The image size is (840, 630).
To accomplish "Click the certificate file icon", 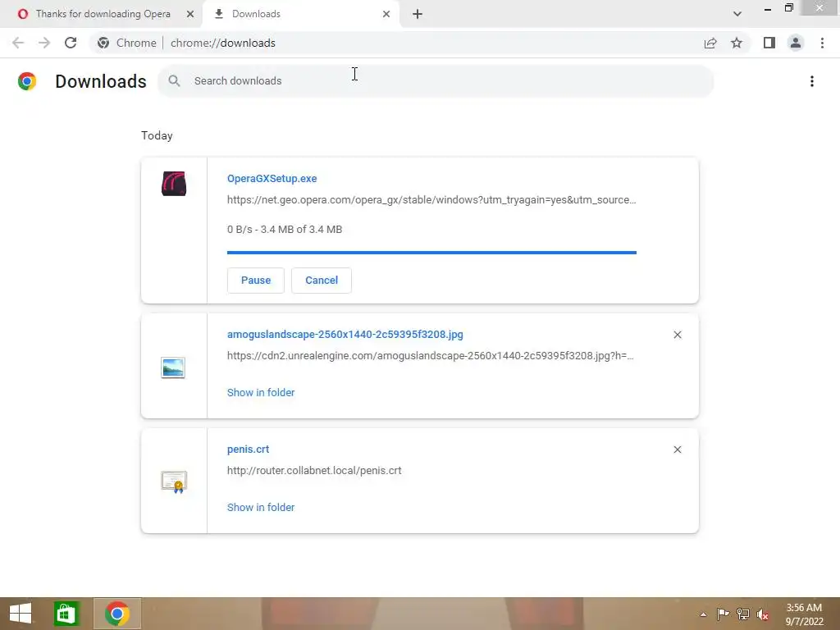I will [174, 482].
